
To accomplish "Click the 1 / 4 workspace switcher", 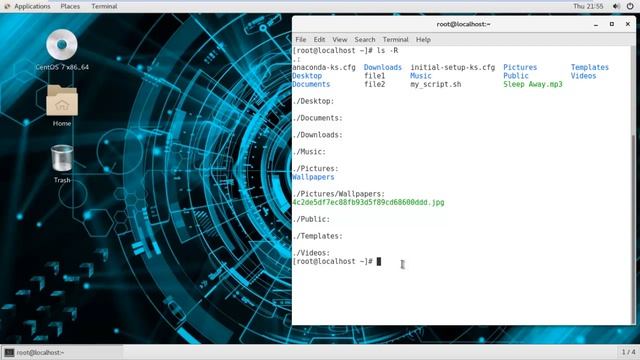I will pyautogui.click(x=629, y=352).
